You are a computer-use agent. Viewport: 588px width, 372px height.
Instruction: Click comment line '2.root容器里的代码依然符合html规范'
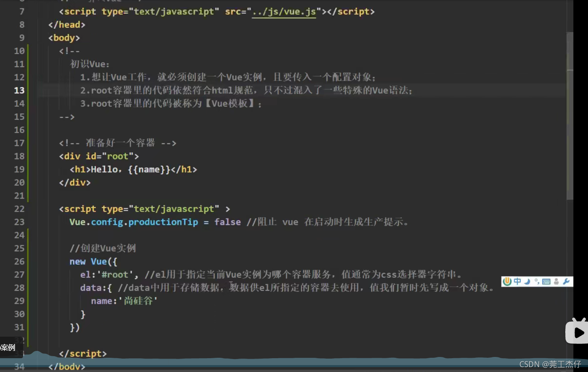[x=246, y=90]
